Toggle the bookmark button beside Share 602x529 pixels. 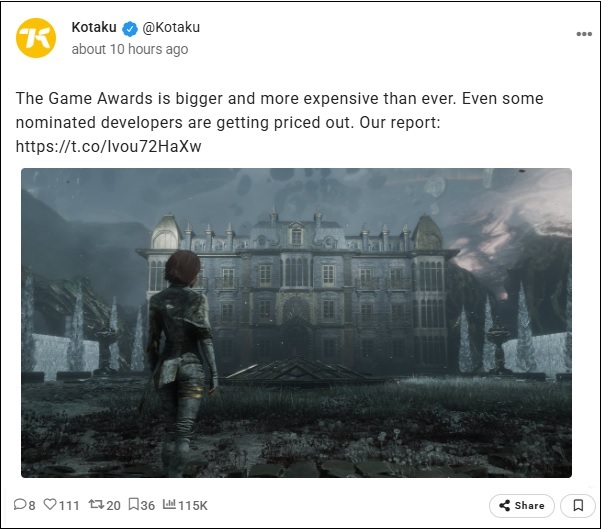click(578, 506)
